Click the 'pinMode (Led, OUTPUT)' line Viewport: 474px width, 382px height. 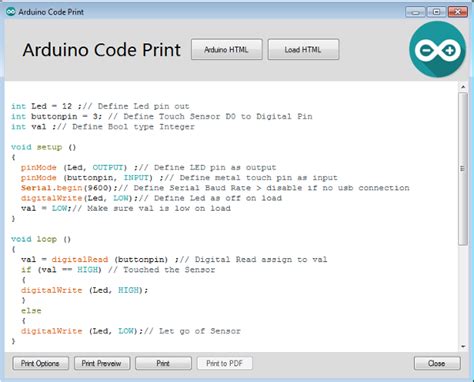(149, 168)
